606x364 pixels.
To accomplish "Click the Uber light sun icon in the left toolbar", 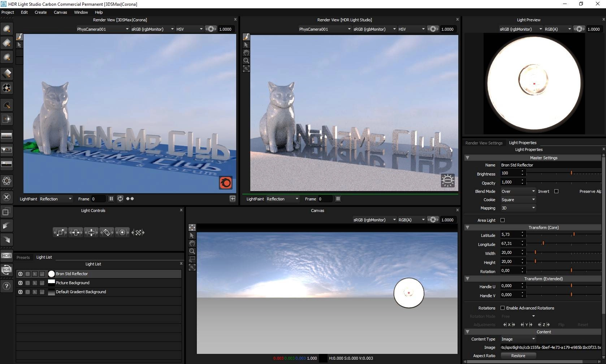I will pos(7,119).
